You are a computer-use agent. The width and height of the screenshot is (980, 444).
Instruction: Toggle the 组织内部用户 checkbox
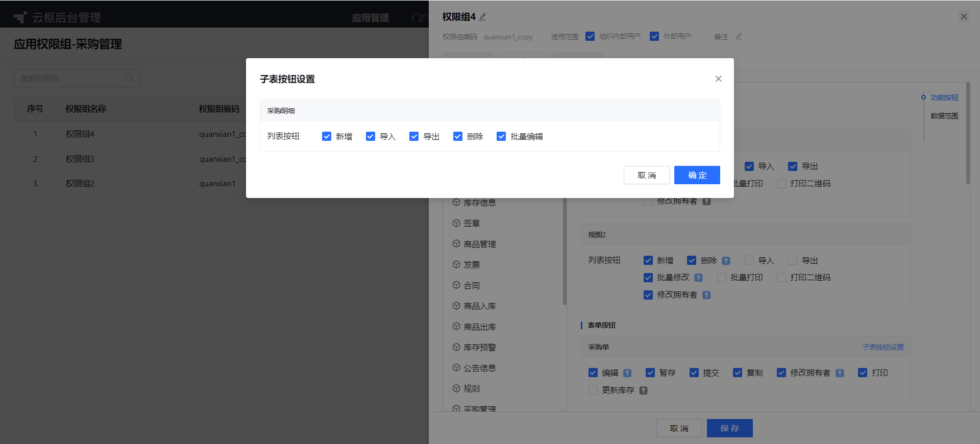click(x=590, y=36)
